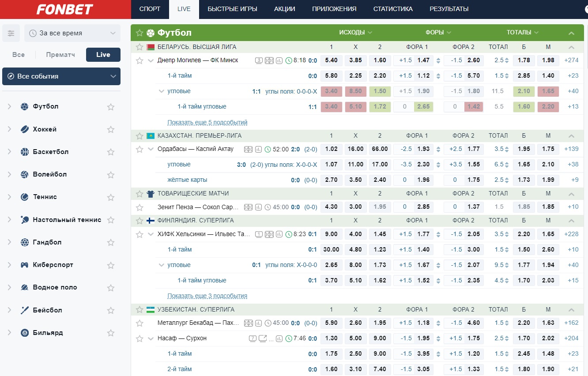Click the table tennis paddle icon
This screenshot has width=588, height=376.
pyautogui.click(x=25, y=220)
